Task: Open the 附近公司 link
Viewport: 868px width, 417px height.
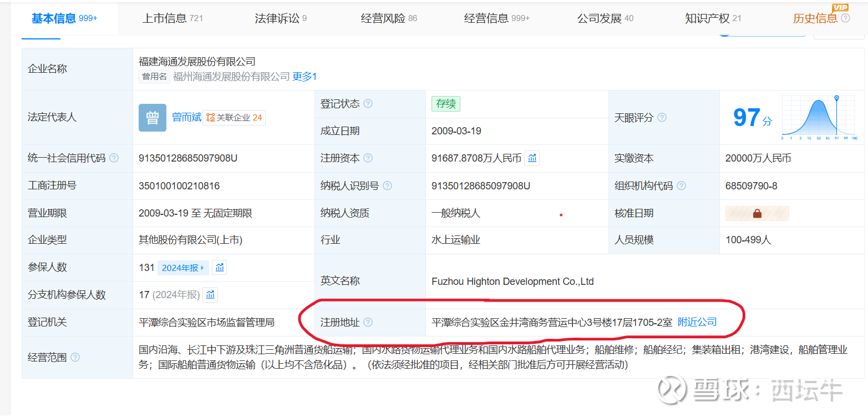Action: 697,322
